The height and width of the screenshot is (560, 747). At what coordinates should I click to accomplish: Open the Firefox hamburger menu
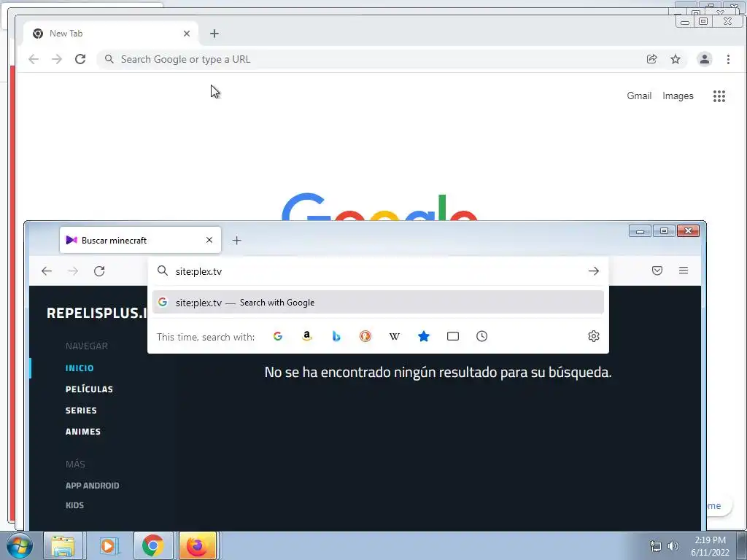(683, 271)
